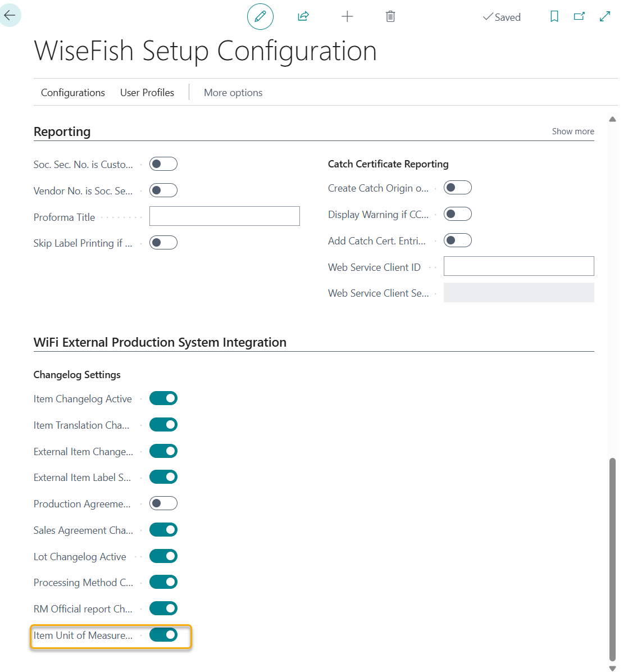Expand Reporting section with Show more

pos(572,131)
